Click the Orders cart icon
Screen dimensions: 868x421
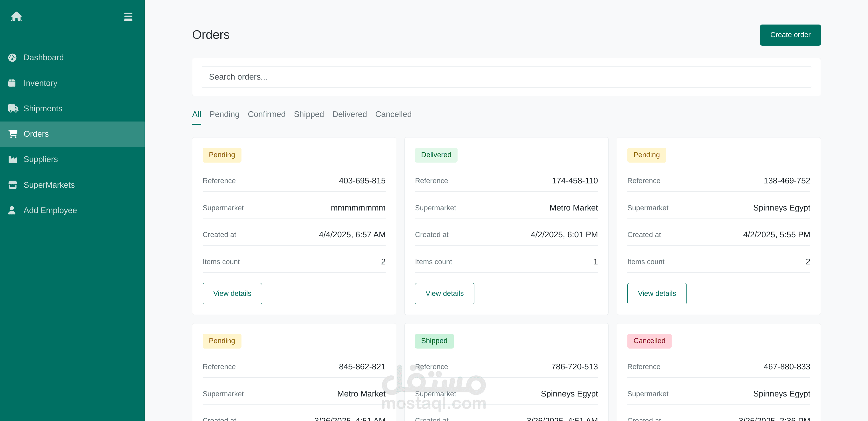point(13,134)
